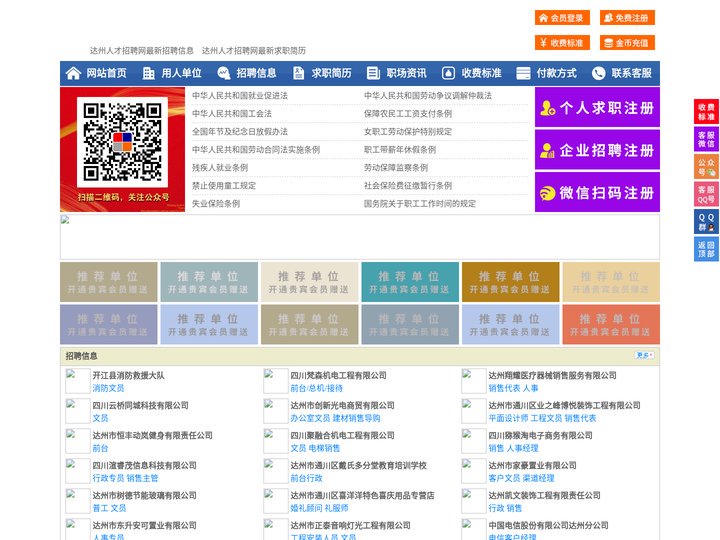Viewport: 720px width, 540px height.
Task: Open the 客服微信 side widget
Action: [x=706, y=139]
